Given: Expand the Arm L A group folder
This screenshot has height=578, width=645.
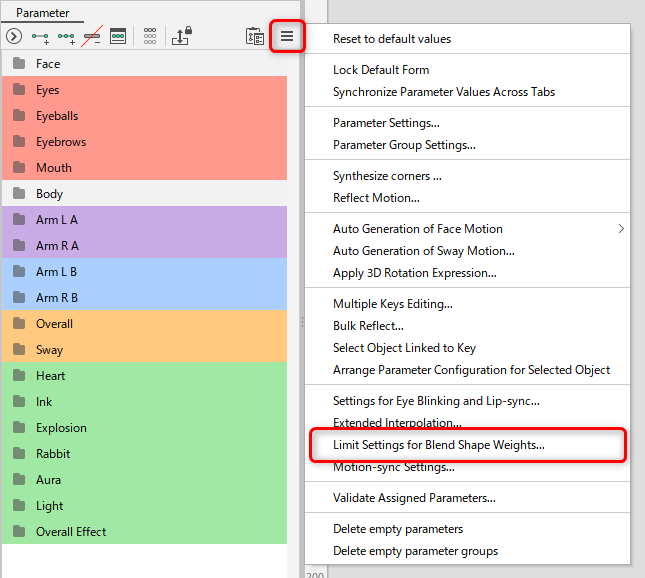Looking at the screenshot, I should [19, 220].
